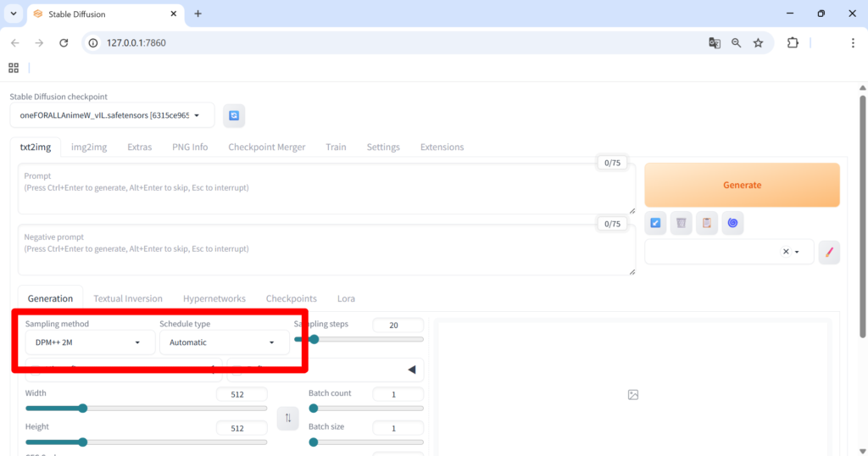The image size is (868, 456).
Task: Open the Schedule type dropdown
Action: pyautogui.click(x=224, y=342)
